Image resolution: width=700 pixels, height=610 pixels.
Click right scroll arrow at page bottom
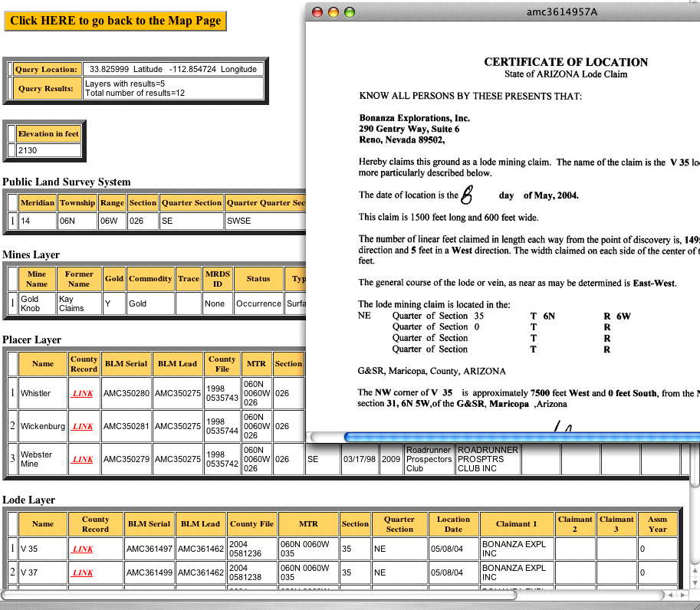click(x=683, y=595)
